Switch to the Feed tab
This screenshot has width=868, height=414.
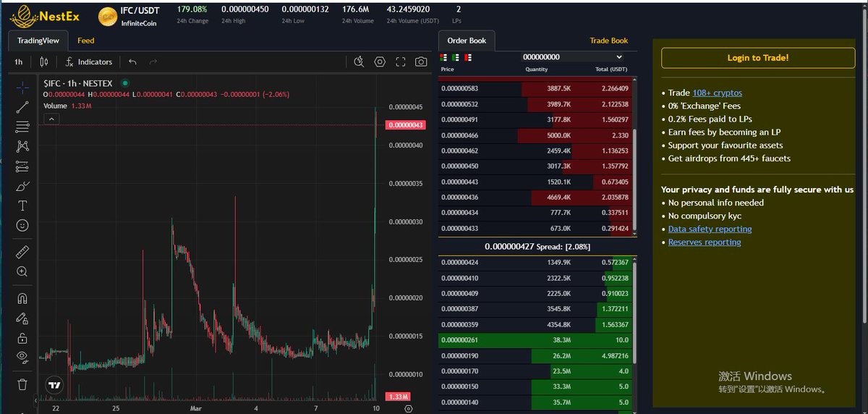coord(86,41)
